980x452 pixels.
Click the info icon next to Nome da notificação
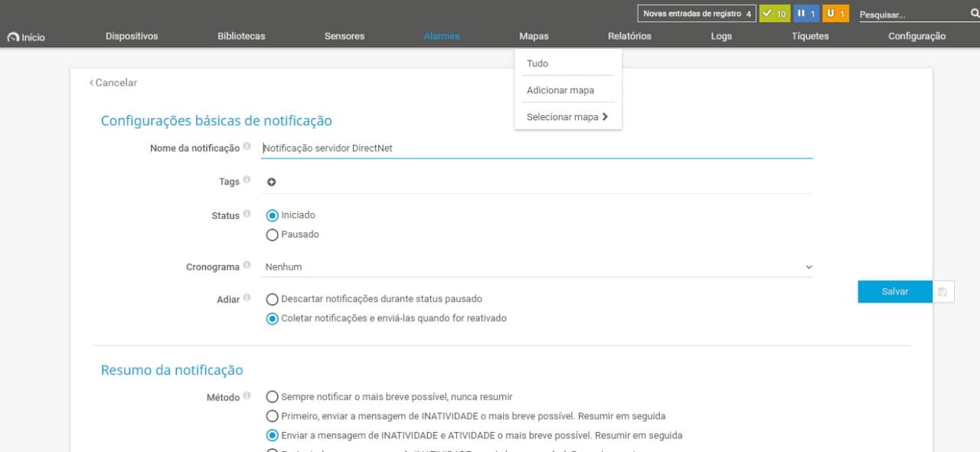pyautogui.click(x=247, y=147)
